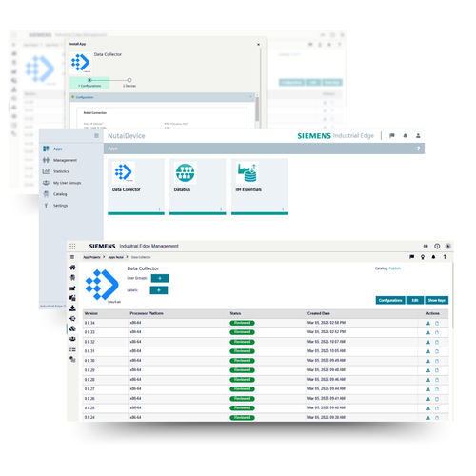Image resolution: width=476 pixels, height=476 pixels.
Task: Open the bell notifications in Industrial Edge device header
Action: click(x=406, y=135)
